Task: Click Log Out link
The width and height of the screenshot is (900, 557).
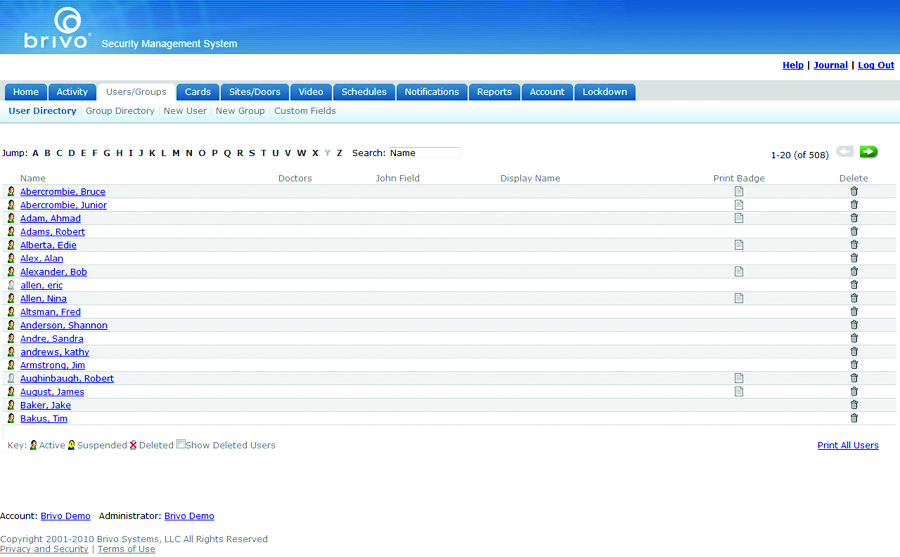Action: (x=876, y=65)
